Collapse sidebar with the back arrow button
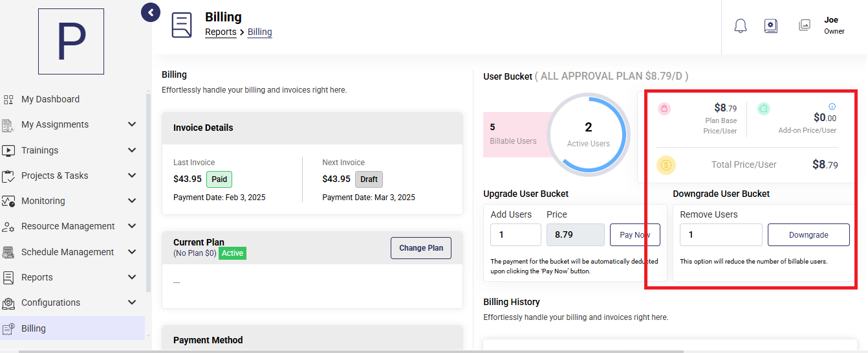868x353 pixels. coord(151,12)
